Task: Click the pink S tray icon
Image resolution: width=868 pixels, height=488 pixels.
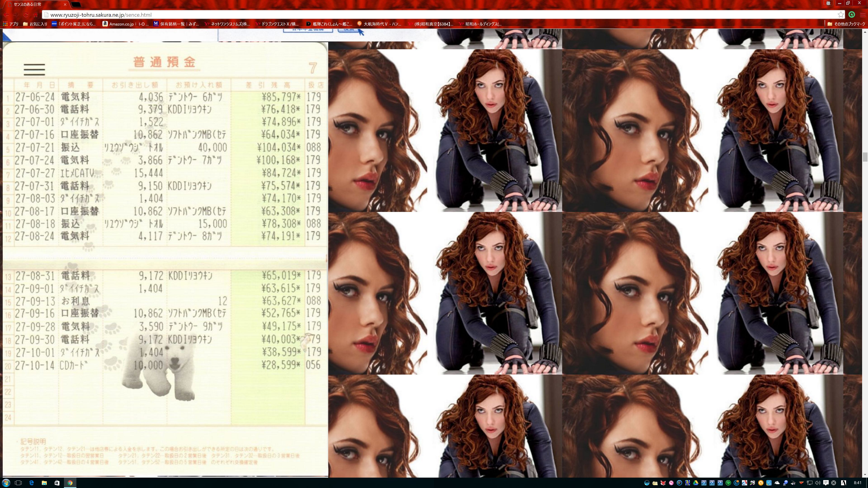Action: [x=671, y=483]
